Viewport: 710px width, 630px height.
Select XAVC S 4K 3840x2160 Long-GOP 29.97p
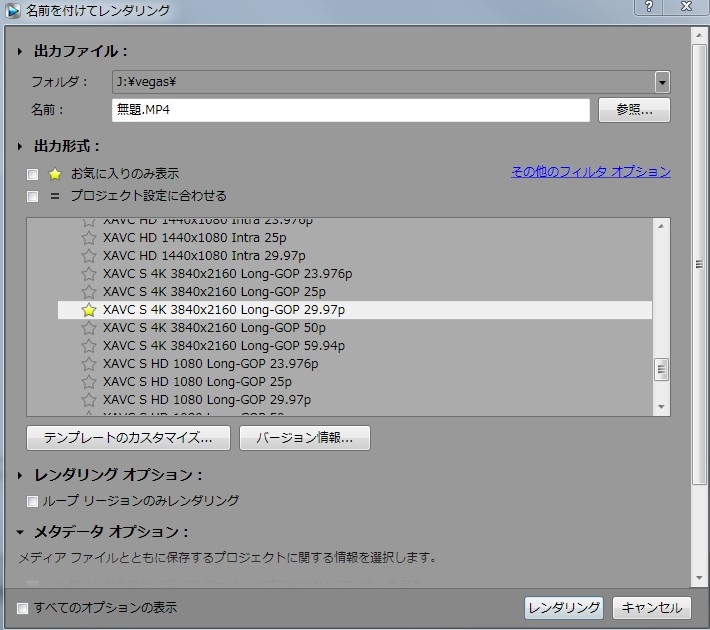[355, 310]
